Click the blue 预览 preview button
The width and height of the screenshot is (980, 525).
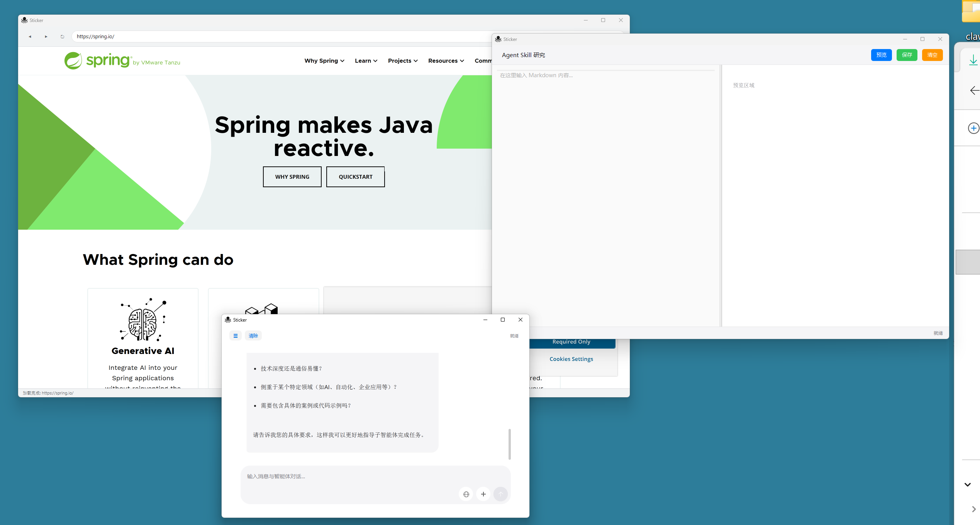(x=881, y=55)
